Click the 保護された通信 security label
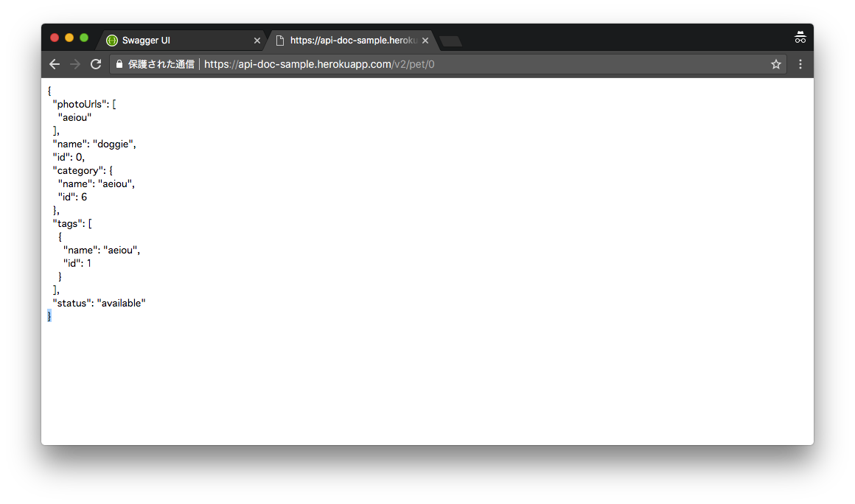This screenshot has height=504, width=855. [161, 64]
